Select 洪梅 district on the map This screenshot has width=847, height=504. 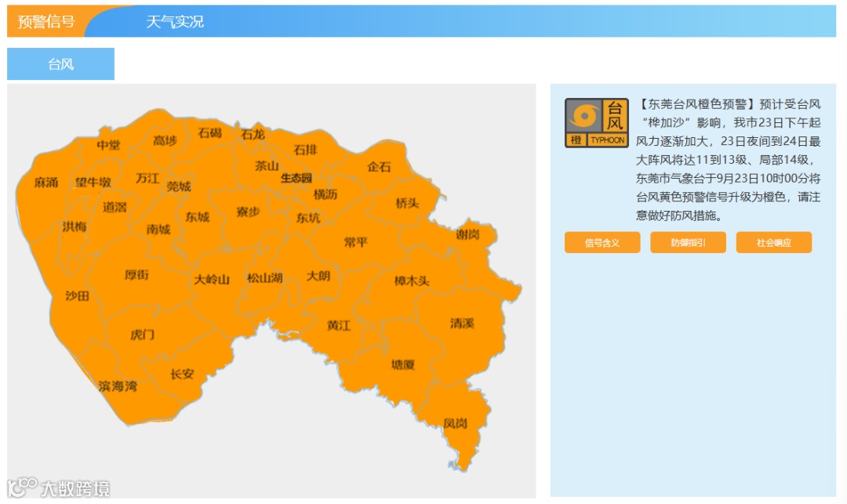(x=74, y=227)
